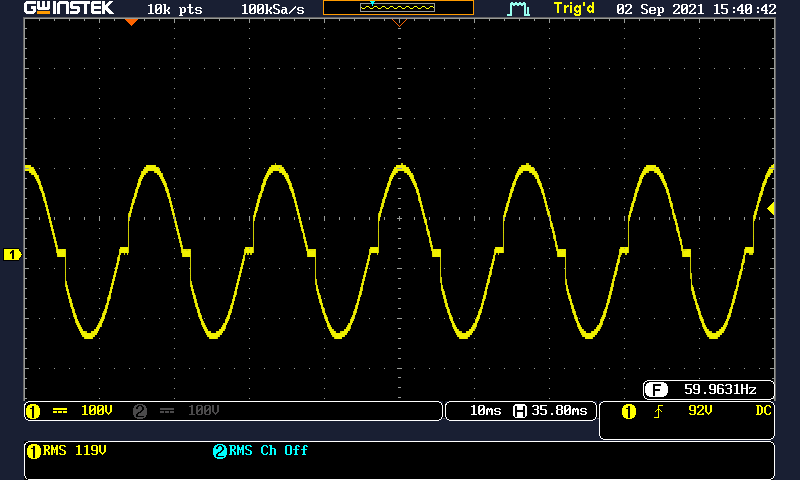Click channel 1 100V scale value
This screenshot has height=480, width=800.
(x=96, y=411)
